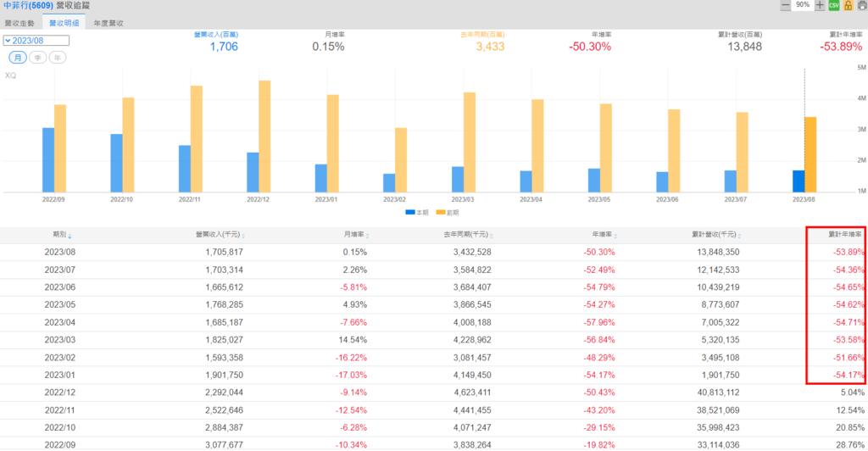Click the 2023/02 orange chart bar
Screen dimensions: 868x451
(401, 160)
